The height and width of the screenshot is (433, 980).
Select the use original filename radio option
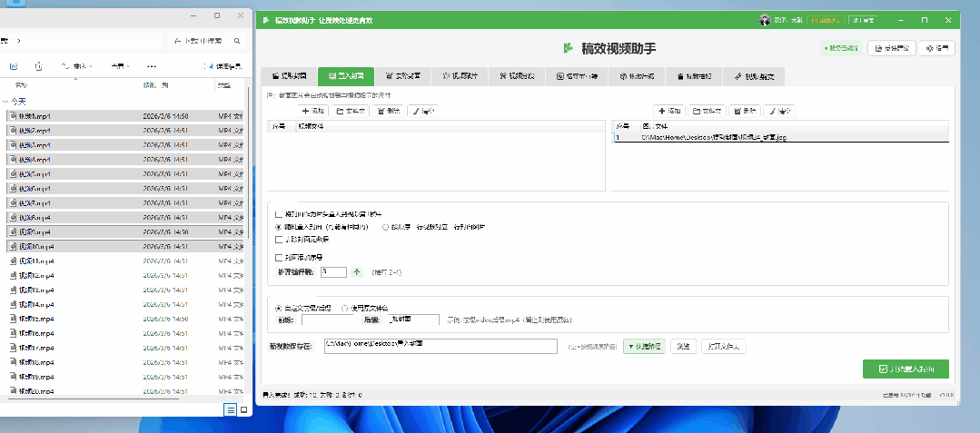[x=344, y=308]
